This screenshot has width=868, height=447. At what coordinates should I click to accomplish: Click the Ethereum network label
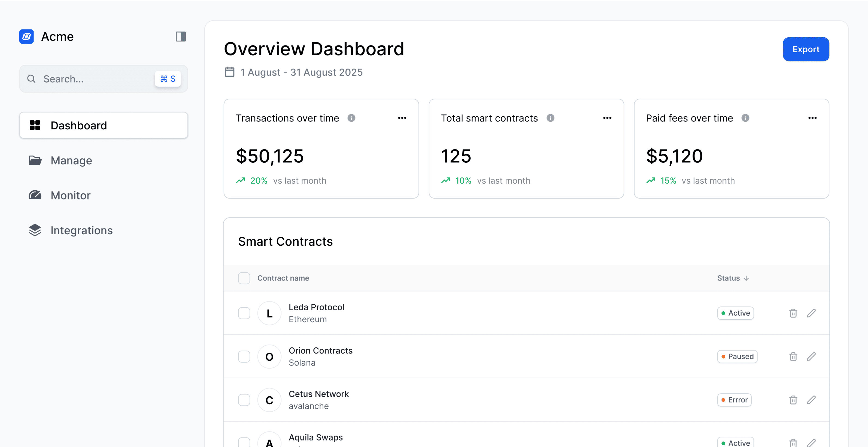coord(307,319)
